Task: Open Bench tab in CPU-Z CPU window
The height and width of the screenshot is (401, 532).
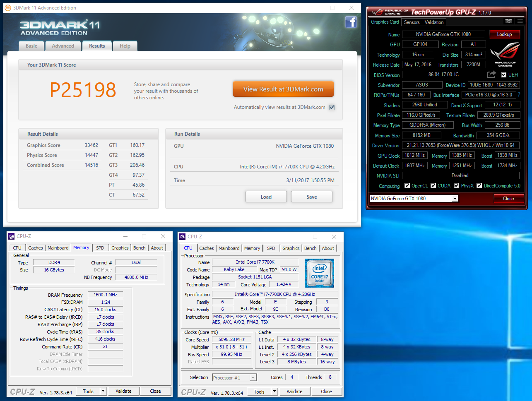Action: (x=311, y=248)
